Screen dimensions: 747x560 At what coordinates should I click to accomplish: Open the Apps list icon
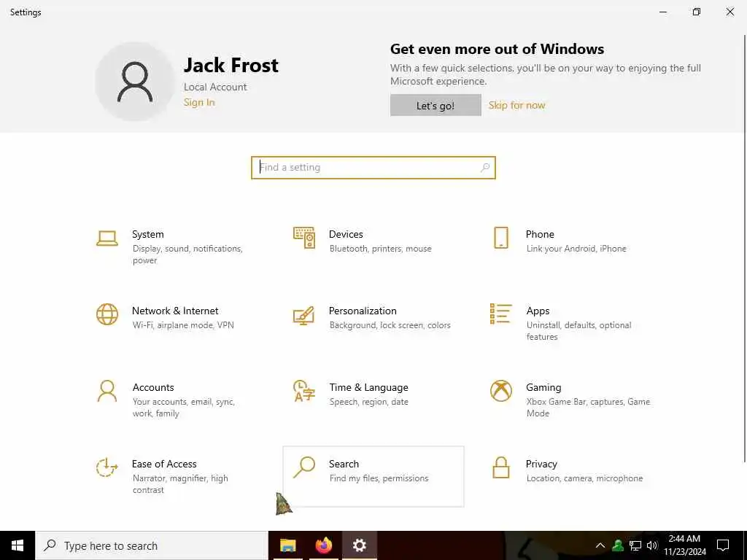pyautogui.click(x=500, y=314)
